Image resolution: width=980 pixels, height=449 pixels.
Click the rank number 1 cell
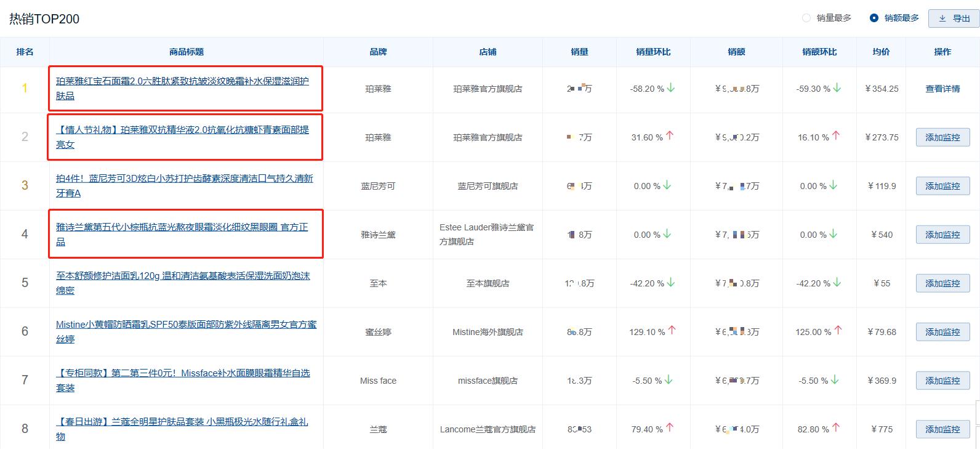(25, 89)
